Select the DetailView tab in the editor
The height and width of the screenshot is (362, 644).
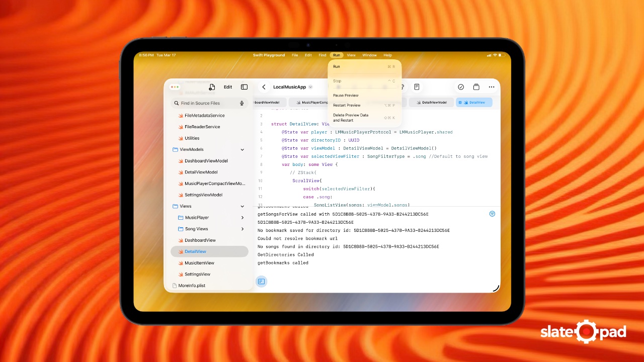(473, 102)
